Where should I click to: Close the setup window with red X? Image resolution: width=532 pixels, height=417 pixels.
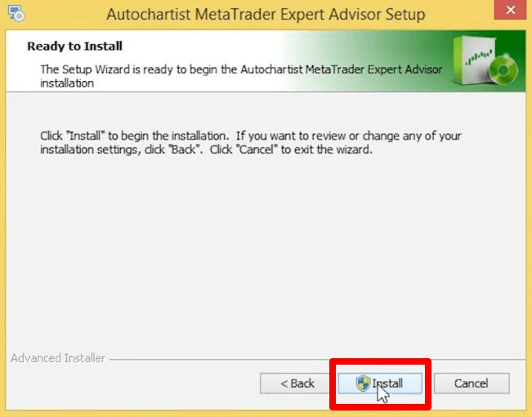click(510, 10)
